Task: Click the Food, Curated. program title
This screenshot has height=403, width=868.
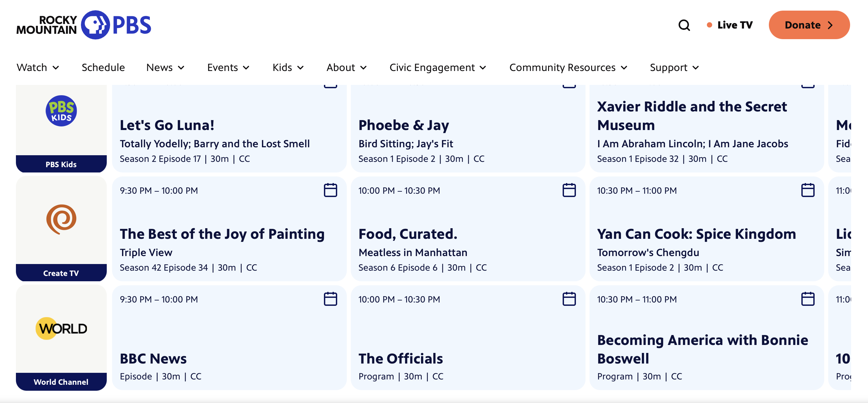Action: (x=408, y=234)
